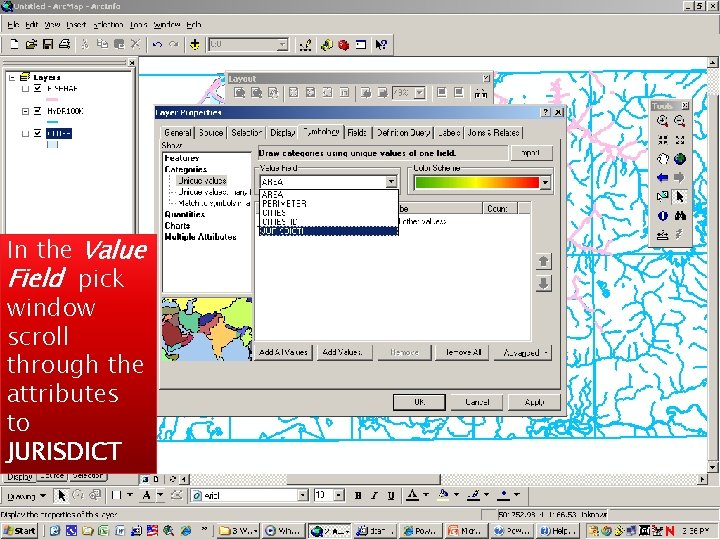Open the font name dropdown
The height and width of the screenshot is (540, 720).
point(303,495)
